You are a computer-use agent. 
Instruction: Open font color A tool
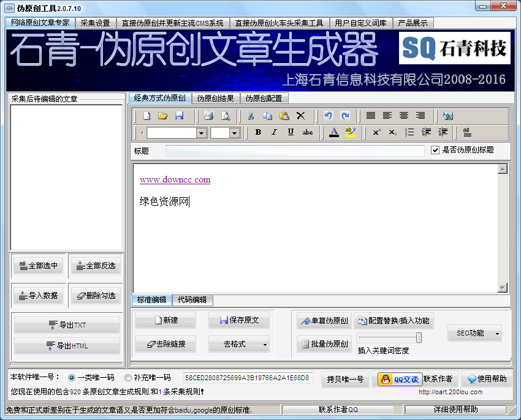tap(334, 132)
